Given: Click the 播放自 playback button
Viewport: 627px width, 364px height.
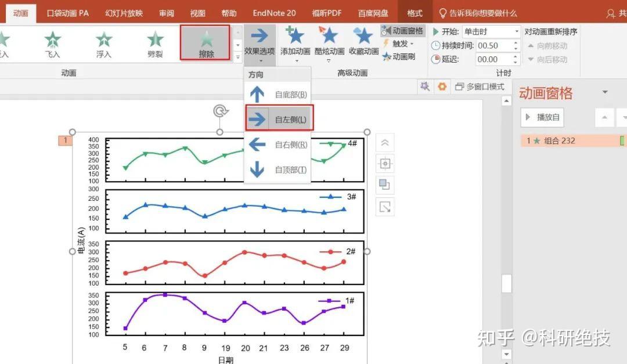Looking at the screenshot, I should click(x=542, y=117).
